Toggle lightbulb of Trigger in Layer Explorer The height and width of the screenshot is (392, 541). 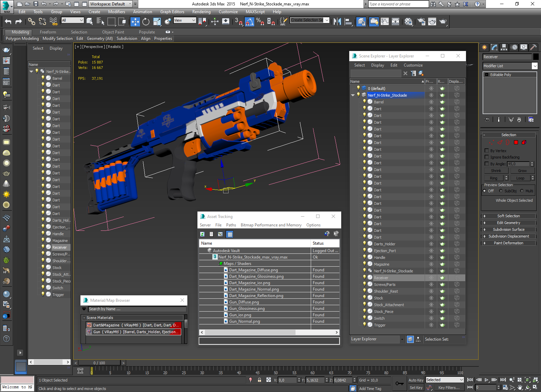(364, 325)
